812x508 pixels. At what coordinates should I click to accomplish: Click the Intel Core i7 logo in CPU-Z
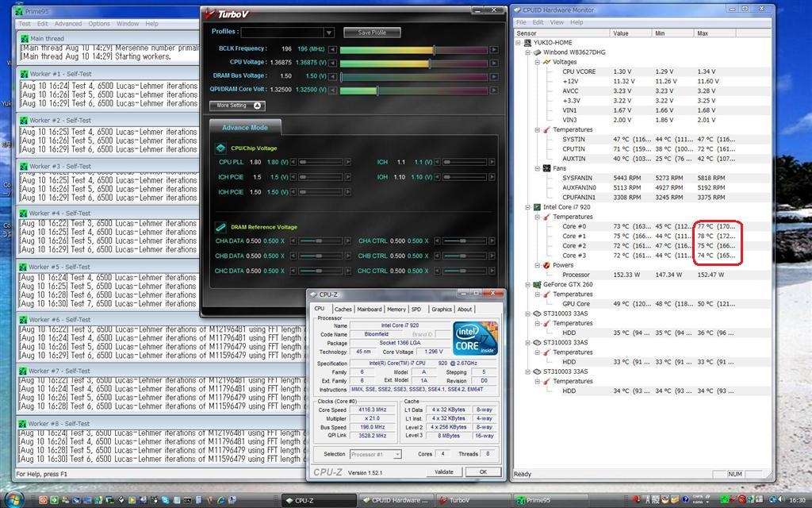click(x=476, y=338)
